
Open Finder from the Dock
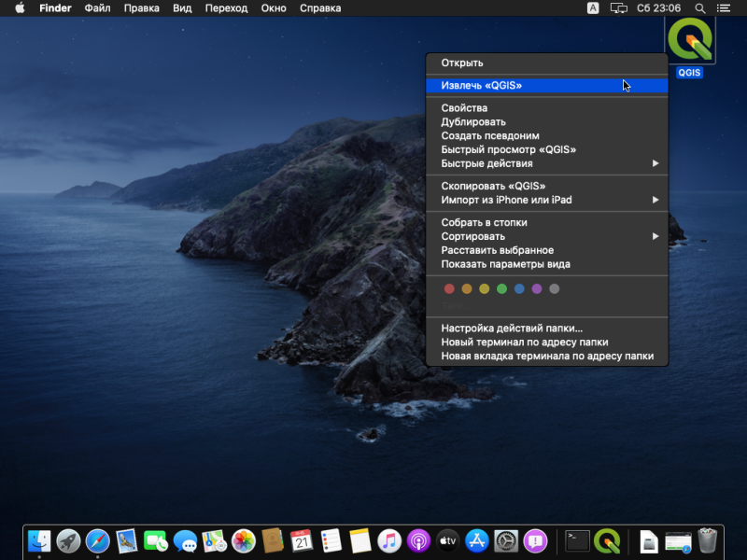[x=39, y=541]
